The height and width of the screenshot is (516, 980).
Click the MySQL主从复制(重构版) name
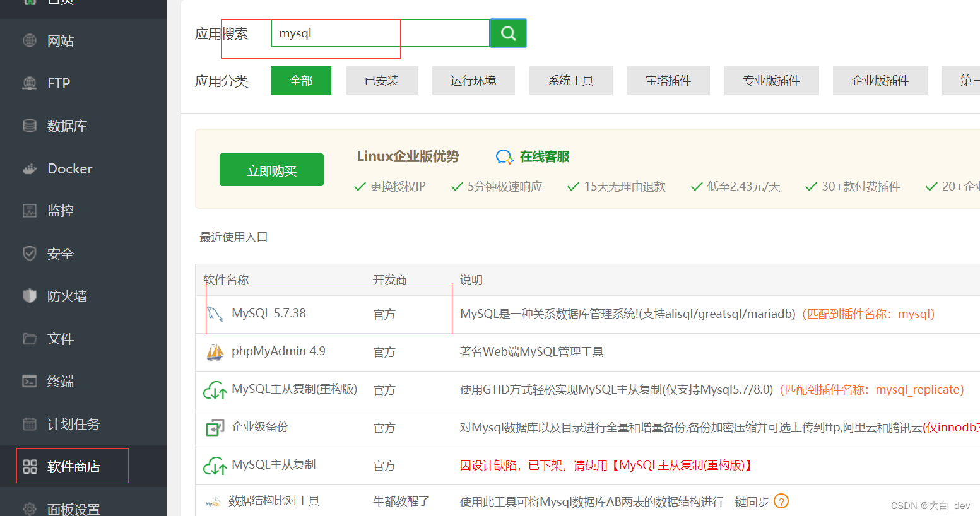pyautogui.click(x=294, y=389)
